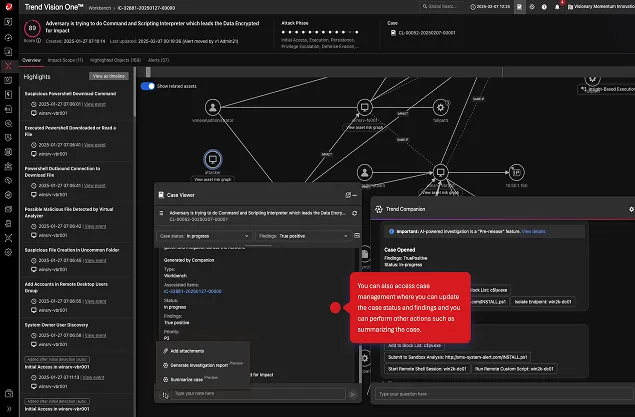Click the attacker node icon in graph
The width and height of the screenshot is (635, 417).
click(212, 159)
